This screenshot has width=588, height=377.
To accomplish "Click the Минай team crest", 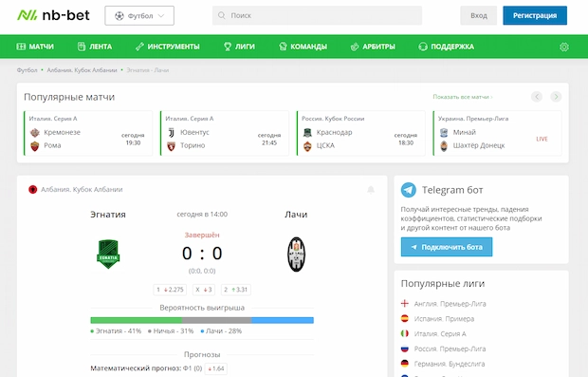I will (x=444, y=133).
